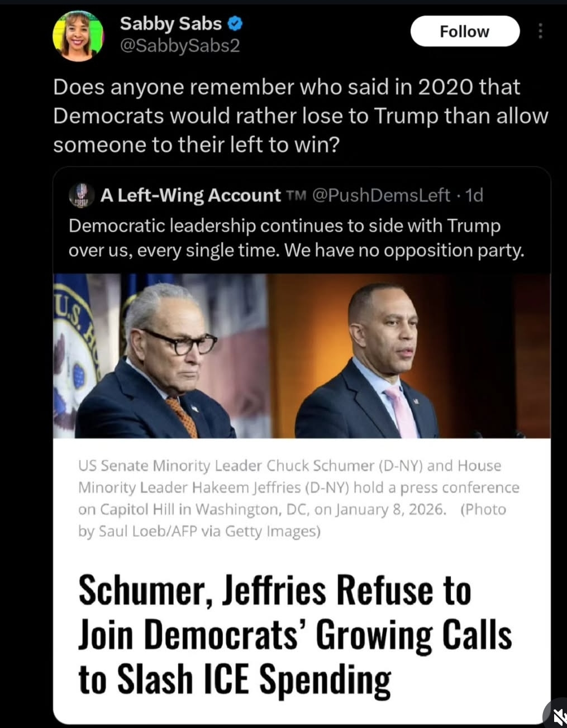Open Sabby Sabs profile avatar

(78, 35)
